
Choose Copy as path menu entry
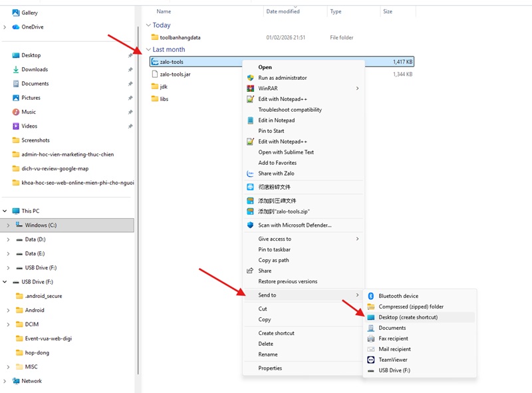click(x=273, y=260)
